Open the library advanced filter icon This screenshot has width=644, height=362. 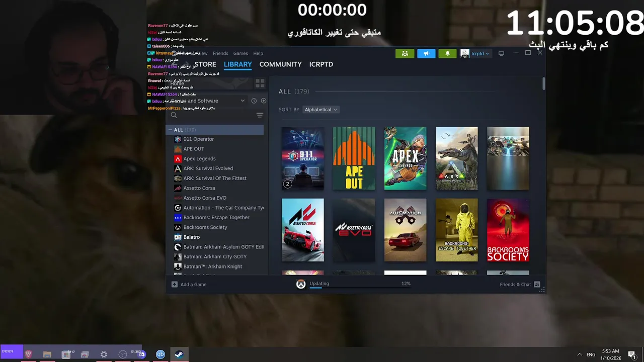pyautogui.click(x=260, y=115)
